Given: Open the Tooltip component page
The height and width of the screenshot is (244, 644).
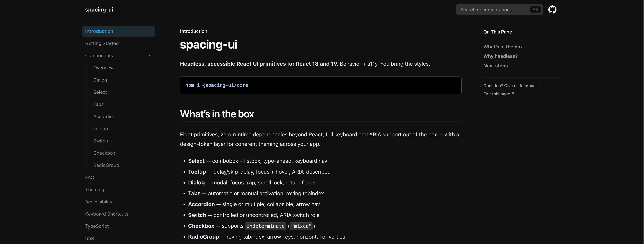Looking at the screenshot, I should pyautogui.click(x=101, y=128).
